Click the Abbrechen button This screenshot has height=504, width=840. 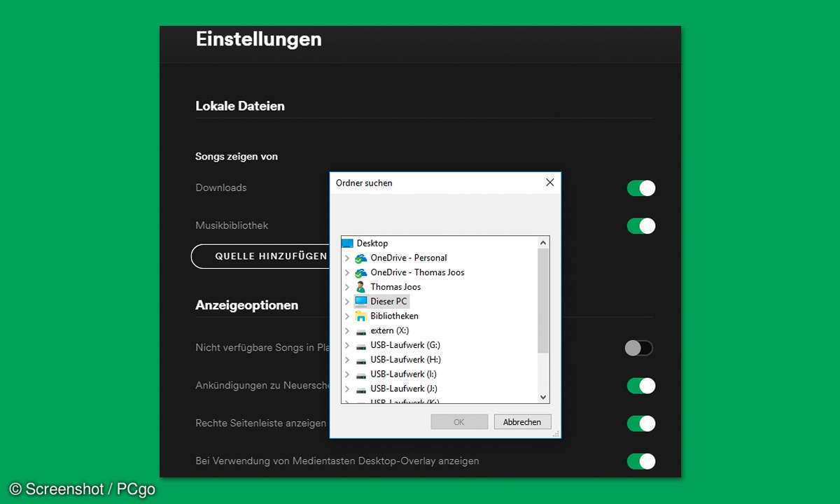point(522,422)
